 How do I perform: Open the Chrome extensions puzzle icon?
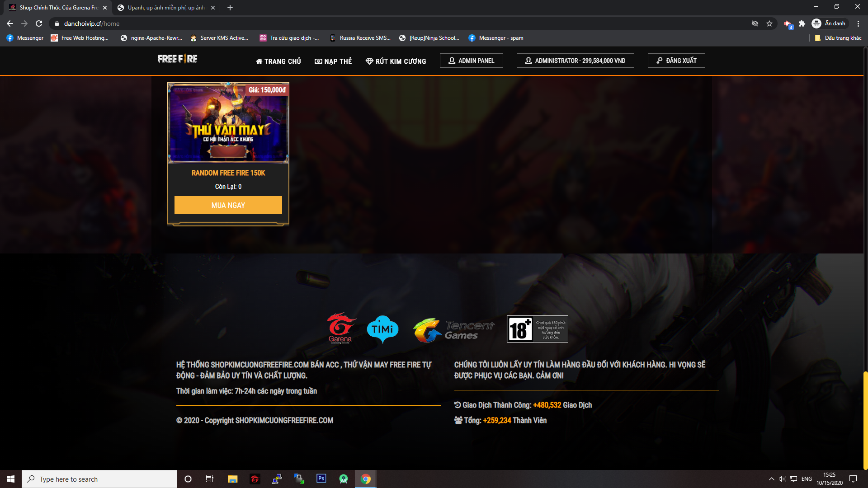pyautogui.click(x=802, y=23)
